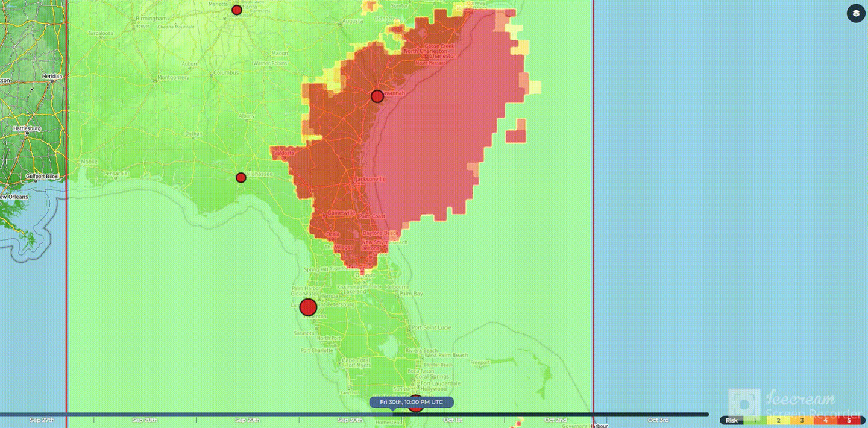The image size is (868, 428).
Task: Select risk level 3 orange swatch
Action: point(802,420)
